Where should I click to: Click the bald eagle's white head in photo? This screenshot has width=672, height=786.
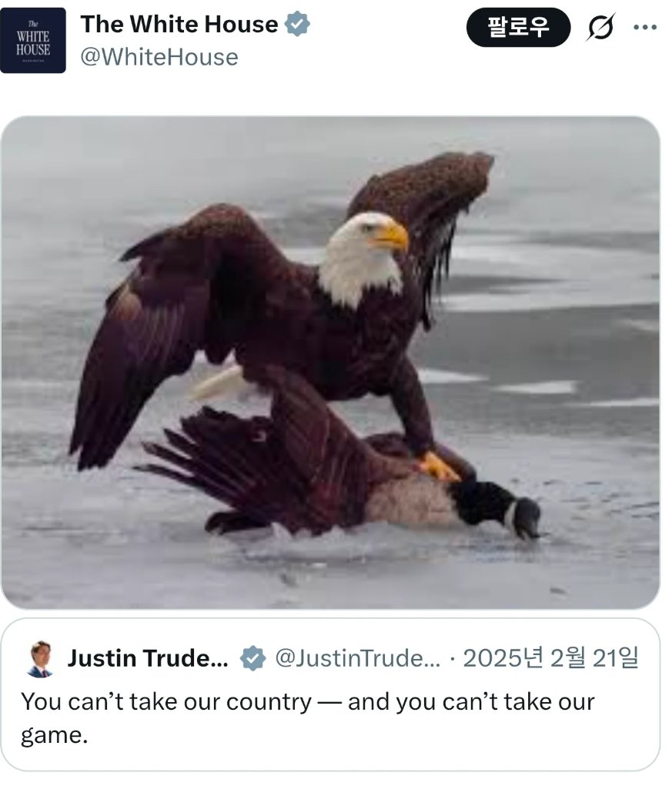363,257
